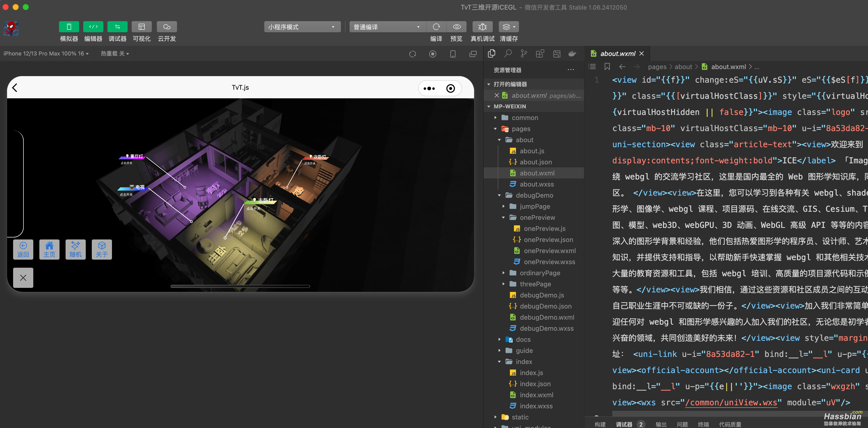Click the 关于 about button in simulator
Image resolution: width=868 pixels, height=428 pixels.
[x=102, y=250]
